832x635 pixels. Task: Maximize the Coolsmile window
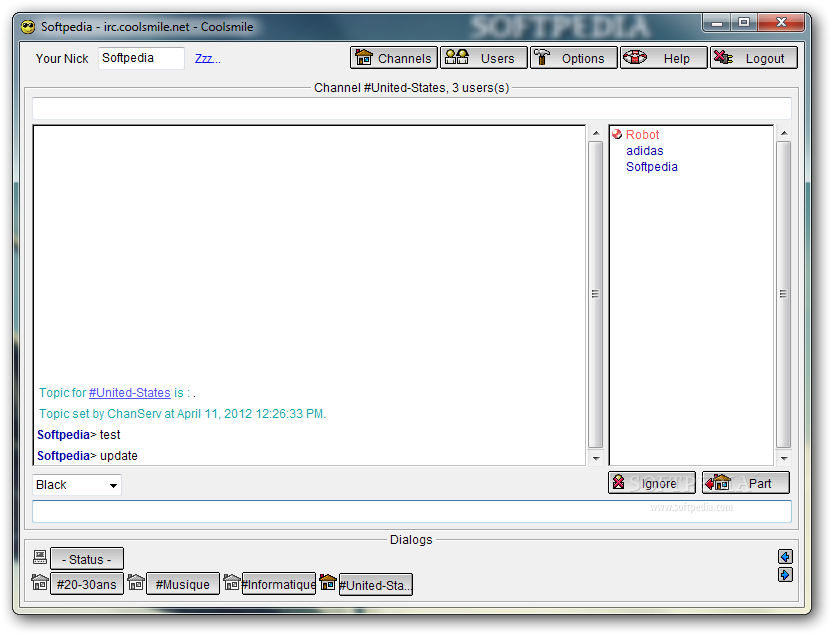coord(744,22)
